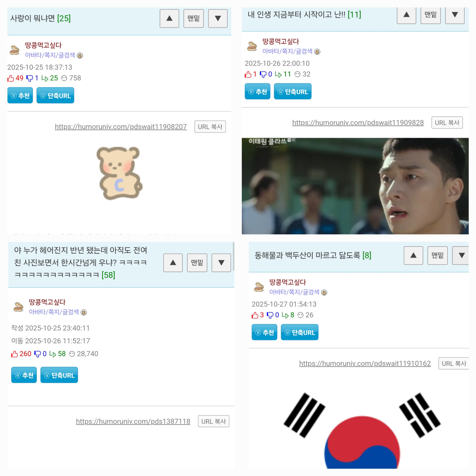Click 맨밑 button in '사랑이 뭐냐면' header
The image size is (476, 476).
(x=194, y=19)
